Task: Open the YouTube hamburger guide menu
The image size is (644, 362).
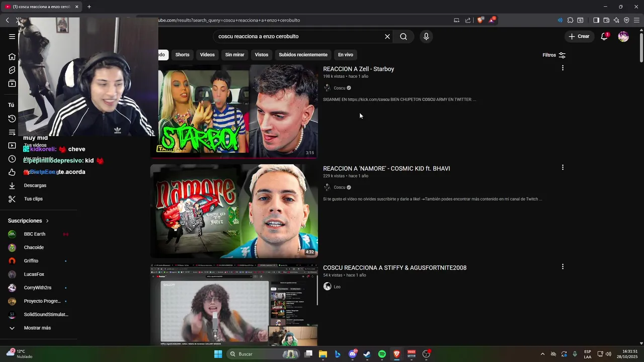Action: coord(12,36)
